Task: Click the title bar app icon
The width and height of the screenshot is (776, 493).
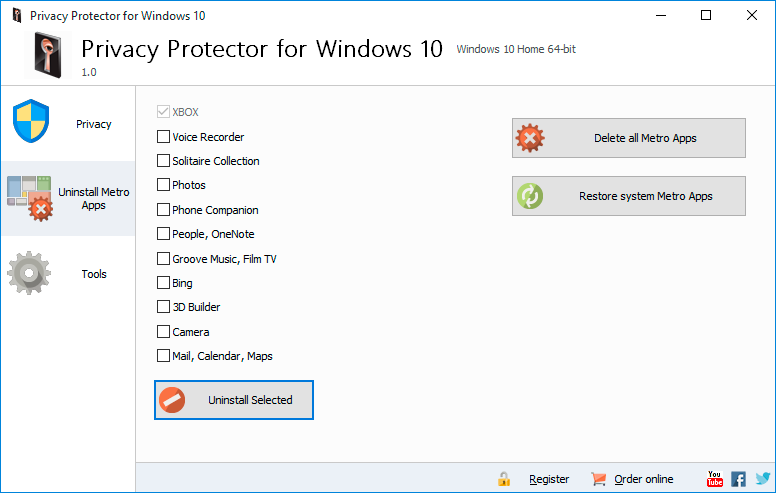Action: click(17, 15)
